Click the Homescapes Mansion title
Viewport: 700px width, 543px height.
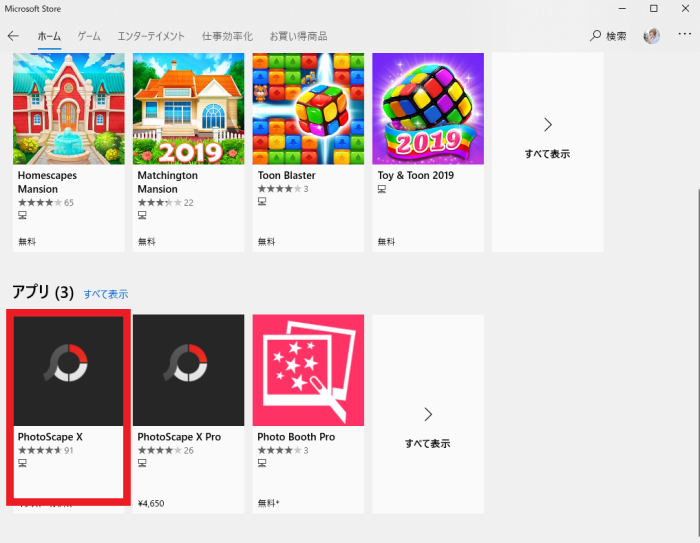point(47,182)
